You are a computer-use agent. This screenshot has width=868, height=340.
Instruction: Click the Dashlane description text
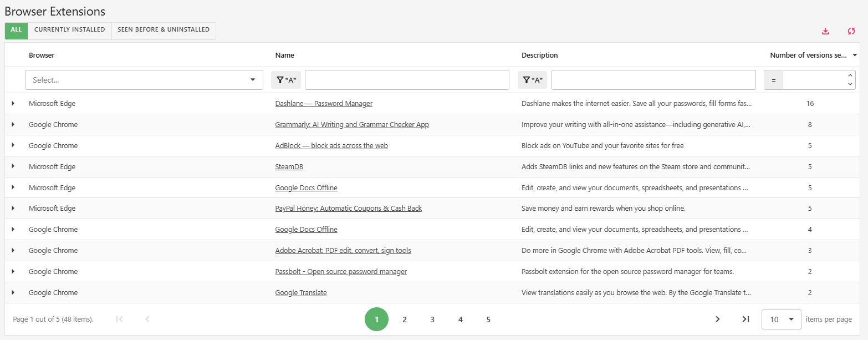637,104
